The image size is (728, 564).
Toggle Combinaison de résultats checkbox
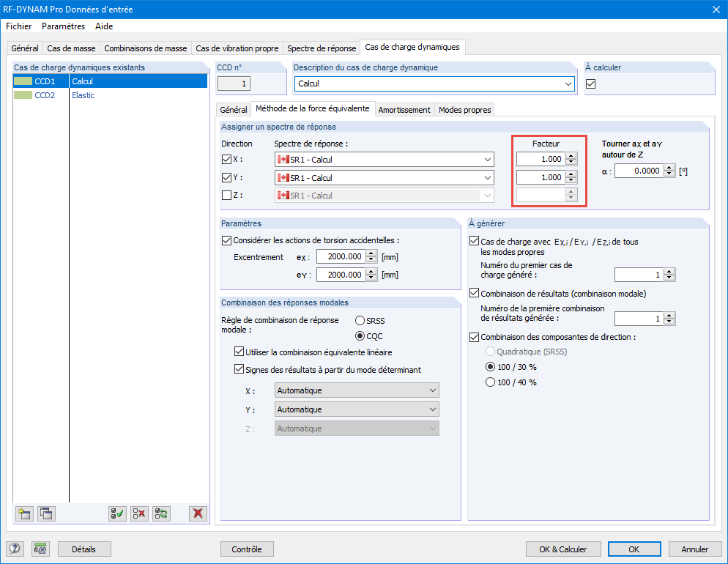point(474,293)
